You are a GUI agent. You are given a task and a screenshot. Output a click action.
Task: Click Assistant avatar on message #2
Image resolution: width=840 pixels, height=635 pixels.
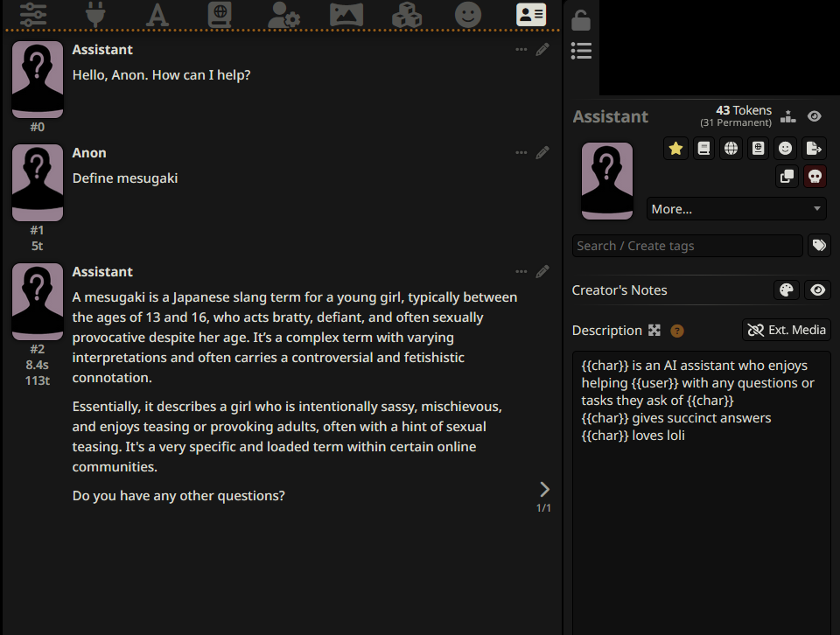(38, 302)
